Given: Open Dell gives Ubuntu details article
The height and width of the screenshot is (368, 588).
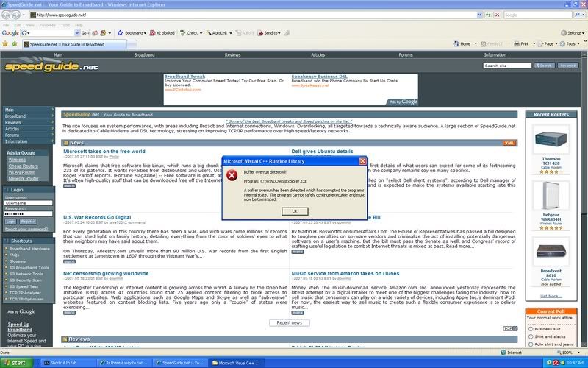Looking at the screenshot, I should point(322,152).
